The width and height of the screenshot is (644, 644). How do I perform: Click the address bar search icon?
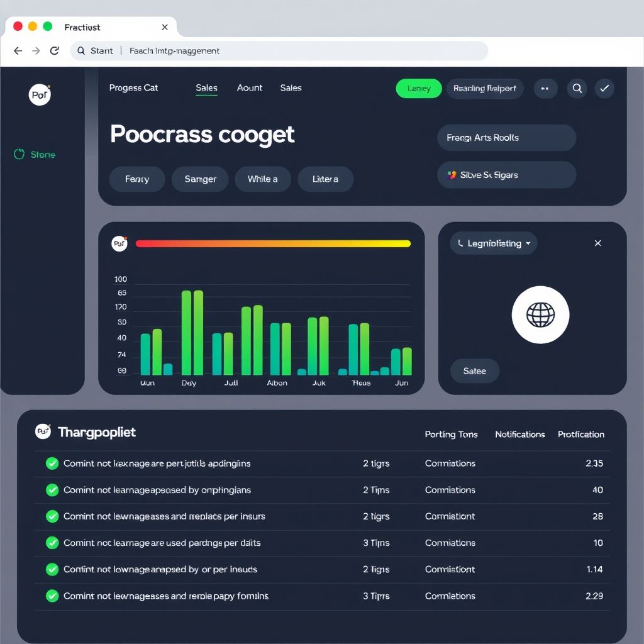click(x=81, y=50)
